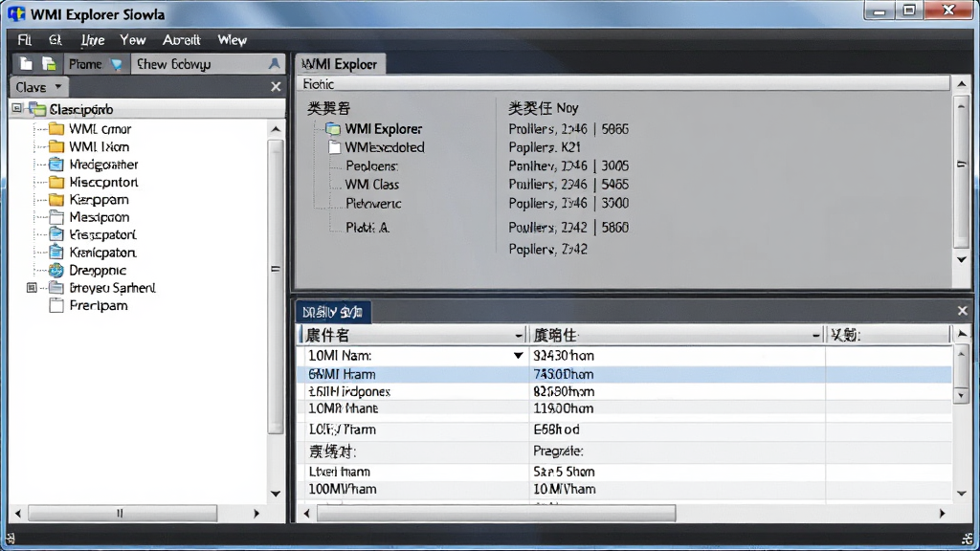Click the Kranicpaton item icon
Image resolution: width=980 pixels, height=551 pixels.
[x=56, y=252]
